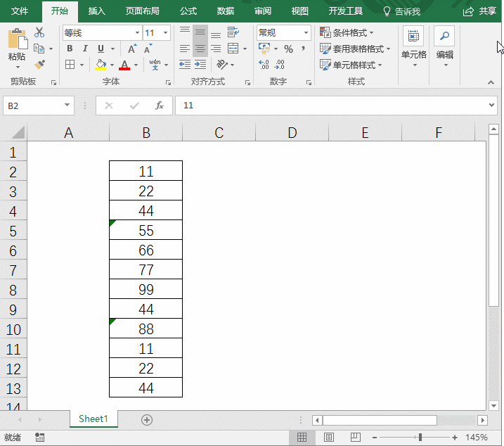Image resolution: width=504 pixels, height=446 pixels.
Task: Increase decimal places
Action: [264, 65]
